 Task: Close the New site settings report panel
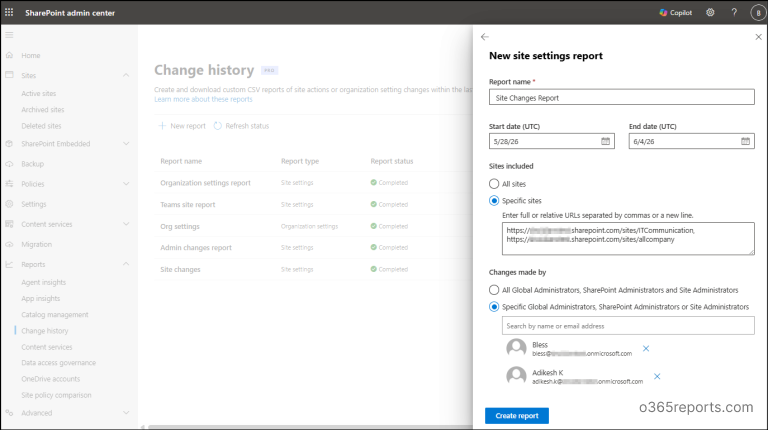(758, 37)
